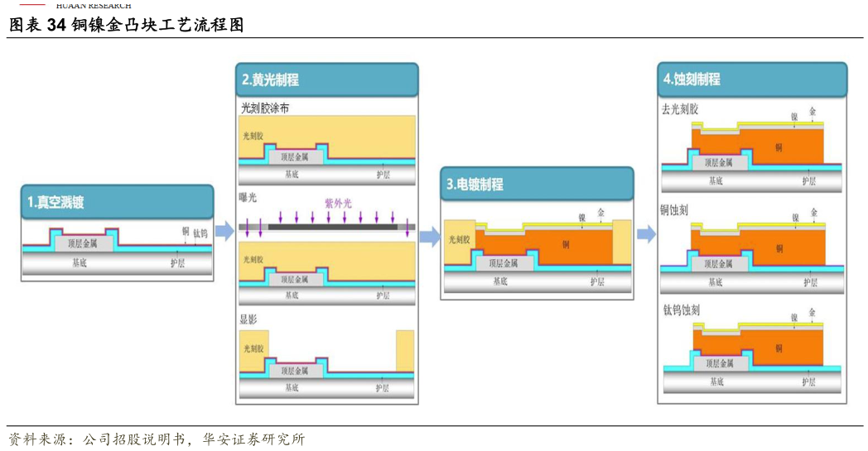Click the 铜 label in 电镀制程 diagram
The height and width of the screenshot is (451, 868).
pyautogui.click(x=566, y=244)
